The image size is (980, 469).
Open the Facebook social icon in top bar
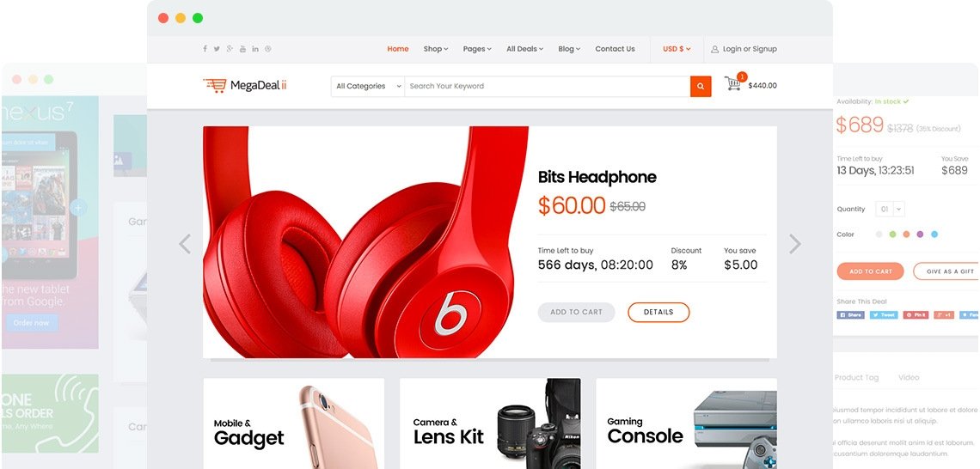tap(205, 49)
